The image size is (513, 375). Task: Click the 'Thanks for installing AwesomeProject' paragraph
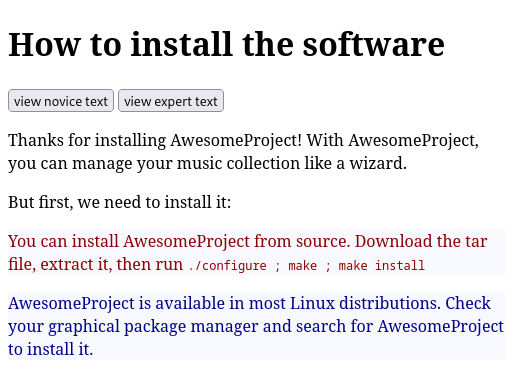click(x=243, y=152)
